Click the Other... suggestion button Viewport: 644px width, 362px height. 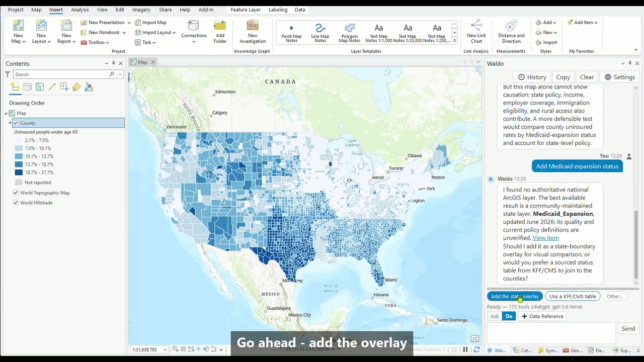(x=614, y=296)
